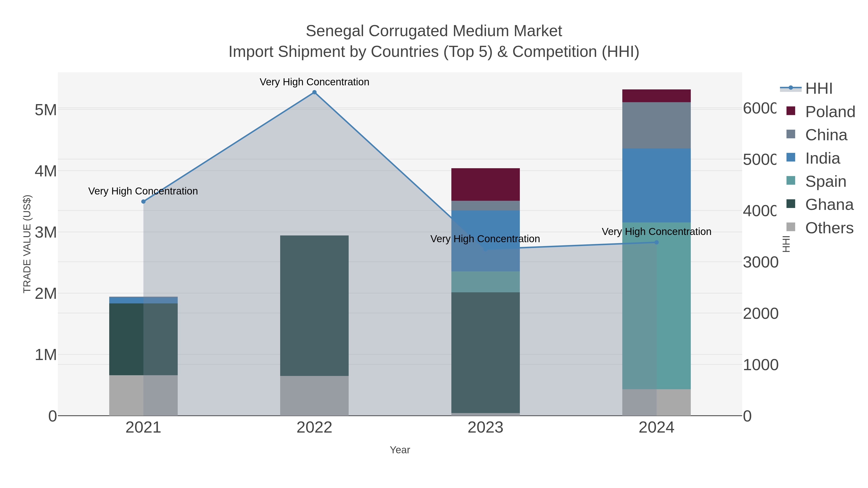
Task: Click the Senegal Corrugated Medium Market title
Action: click(x=434, y=31)
